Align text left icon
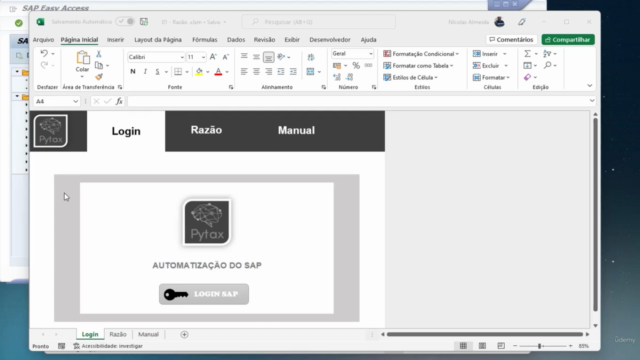 coord(244,71)
